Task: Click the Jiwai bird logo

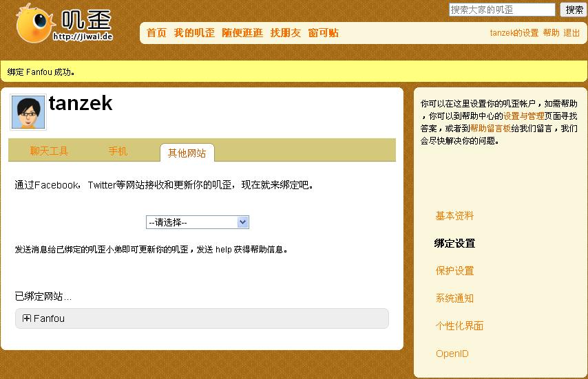Action: (x=65, y=23)
